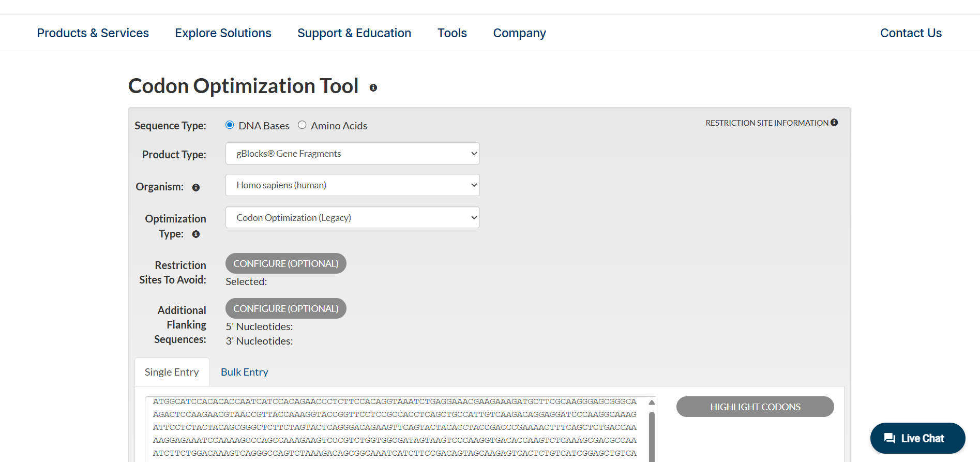Screen dimensions: 980x462
Task: Open the Optimization Type dropdown
Action: click(352, 218)
